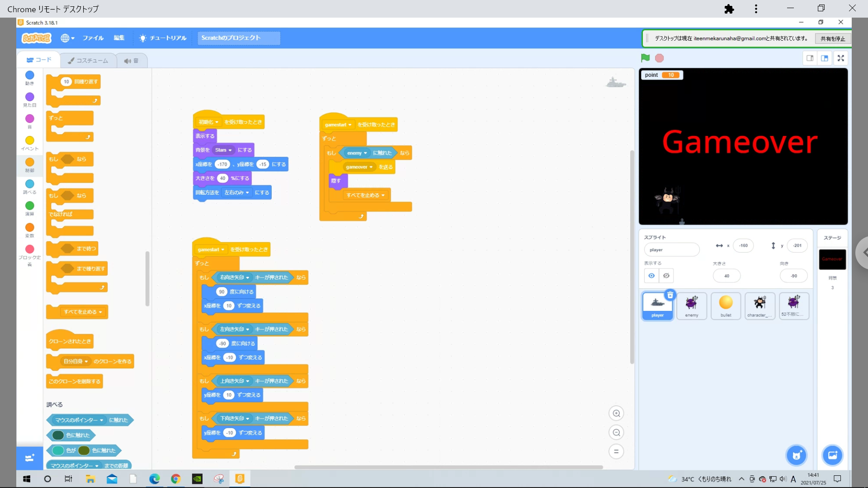This screenshot has height=488, width=868.
Task: Hide the sprite with crossed-eye icon
Action: pos(666,276)
